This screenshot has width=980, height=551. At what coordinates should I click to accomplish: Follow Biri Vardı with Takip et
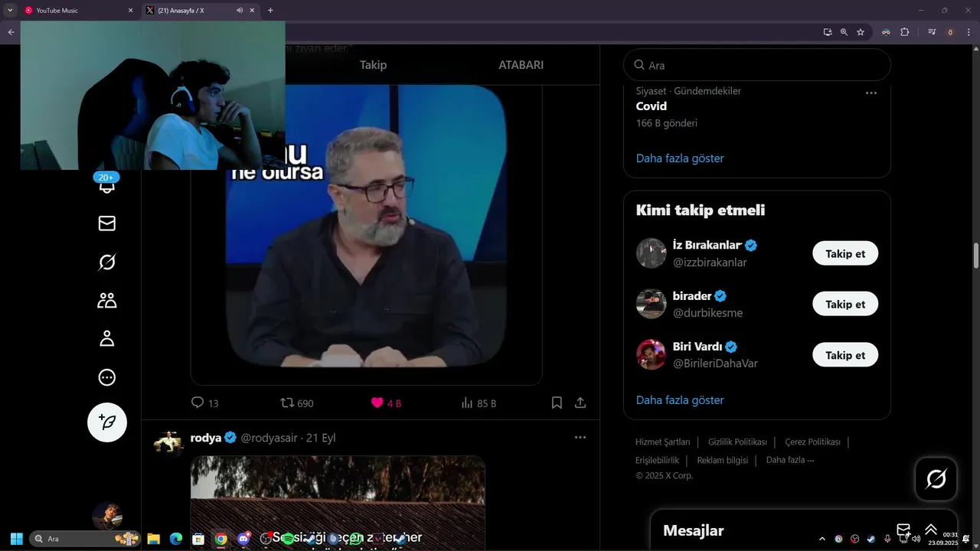(x=845, y=355)
